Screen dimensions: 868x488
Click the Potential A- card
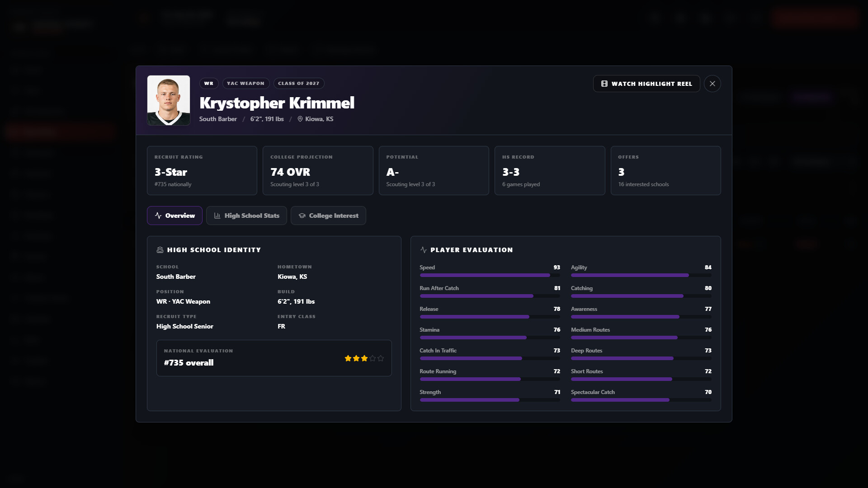click(434, 170)
